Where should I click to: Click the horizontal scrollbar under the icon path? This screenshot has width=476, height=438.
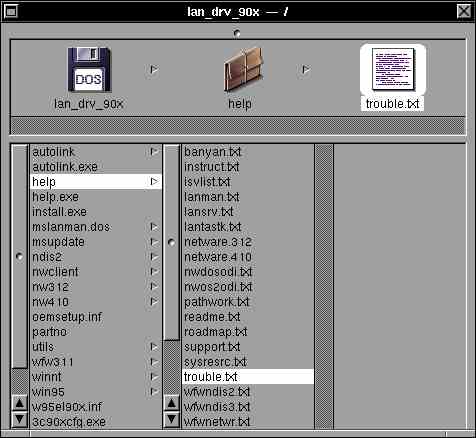click(x=238, y=125)
